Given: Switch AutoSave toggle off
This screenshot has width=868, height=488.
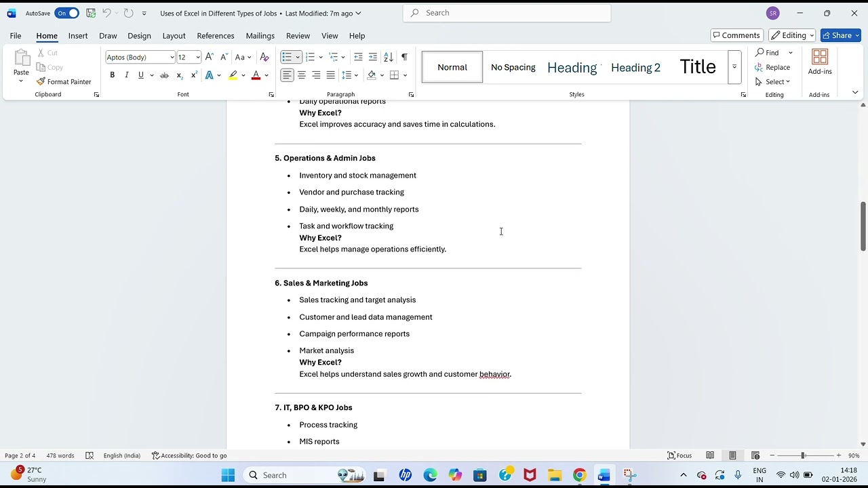Looking at the screenshot, I should 67,13.
